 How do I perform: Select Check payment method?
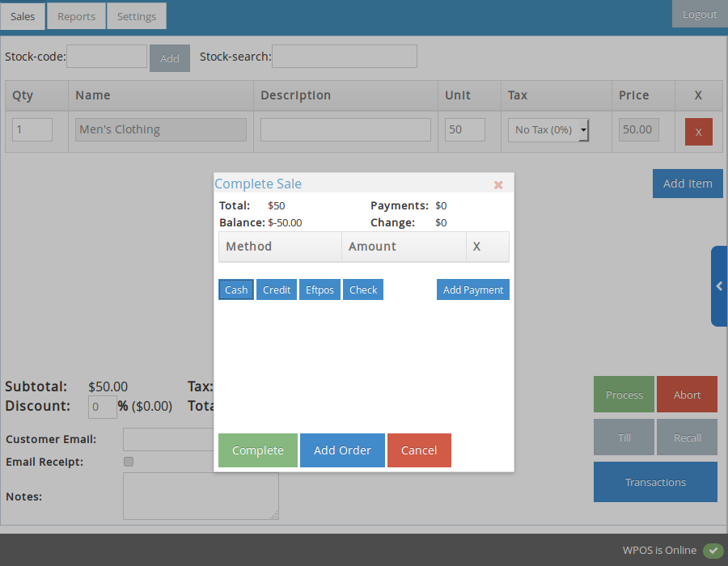(x=363, y=289)
